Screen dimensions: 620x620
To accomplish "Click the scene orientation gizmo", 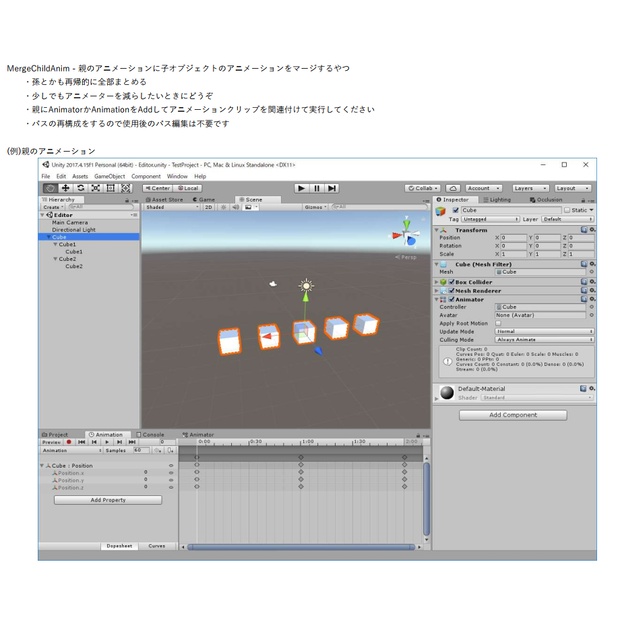I will coord(406,233).
